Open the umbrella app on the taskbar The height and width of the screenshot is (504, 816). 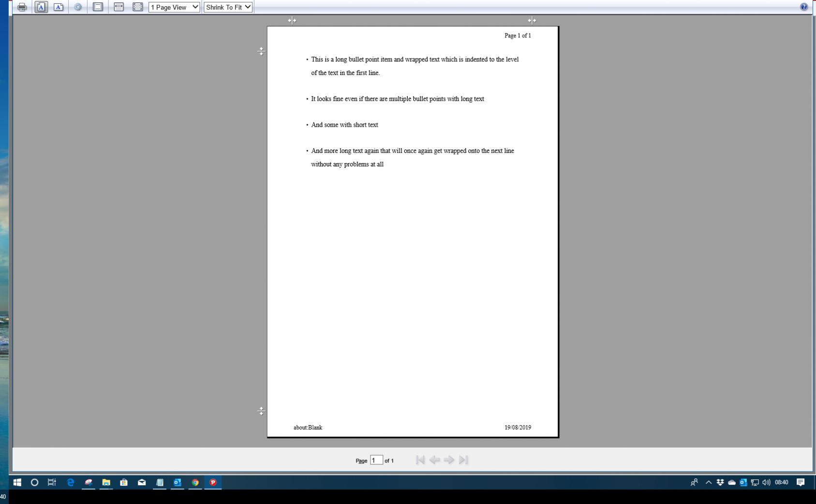(x=89, y=482)
